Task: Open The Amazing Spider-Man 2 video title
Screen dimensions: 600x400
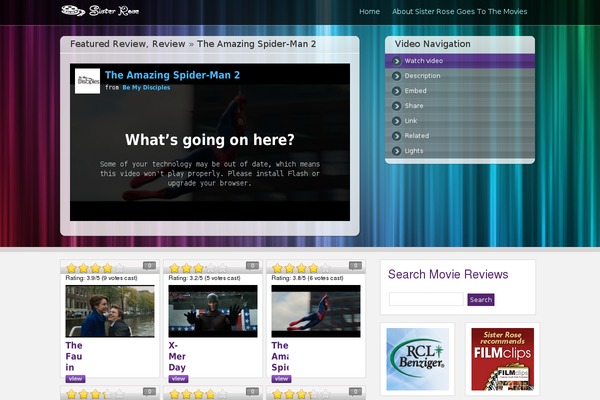Action: click(172, 75)
